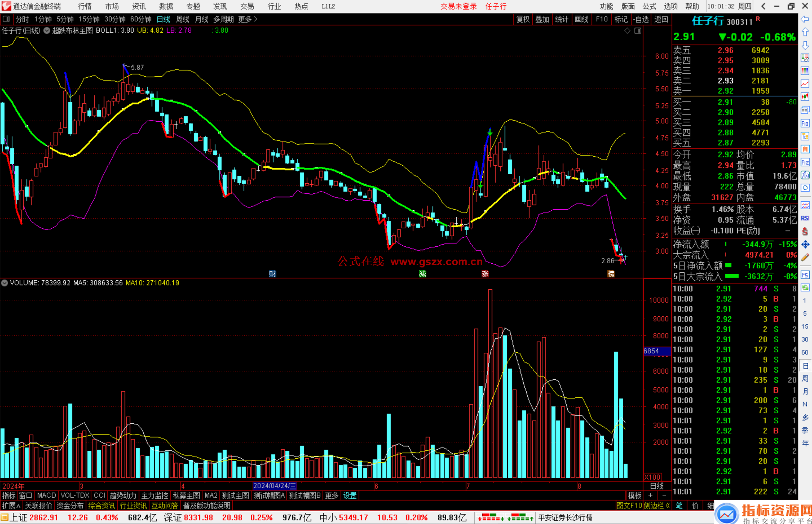Image resolution: width=812 pixels, height=524 pixels.
Task: Click the down arrow icon in right sidebar
Action: 805,45
